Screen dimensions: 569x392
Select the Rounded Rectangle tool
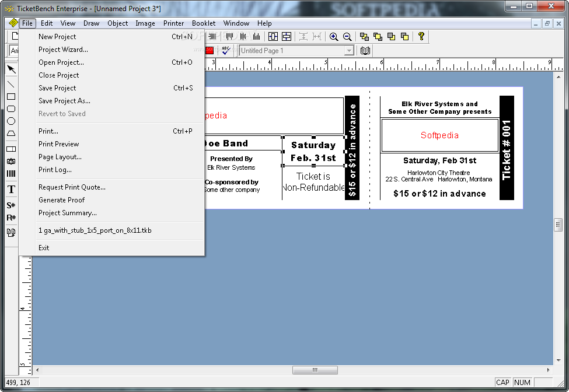click(11, 108)
